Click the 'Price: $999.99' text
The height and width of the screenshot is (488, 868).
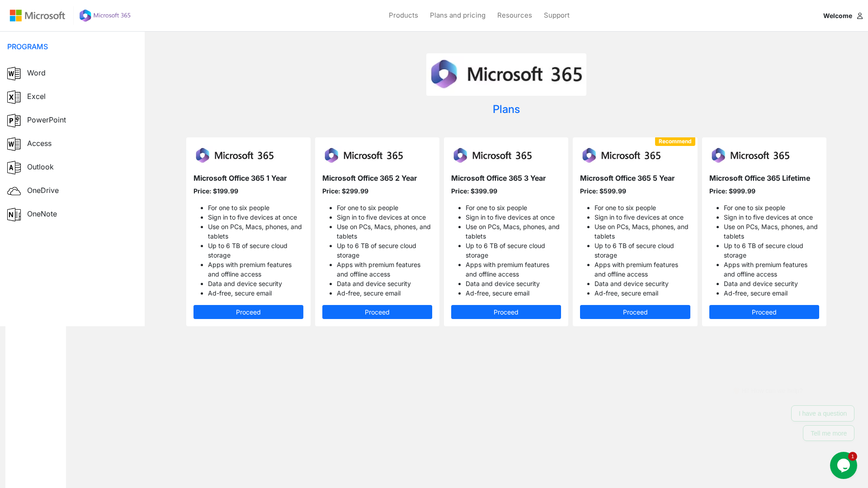(732, 191)
